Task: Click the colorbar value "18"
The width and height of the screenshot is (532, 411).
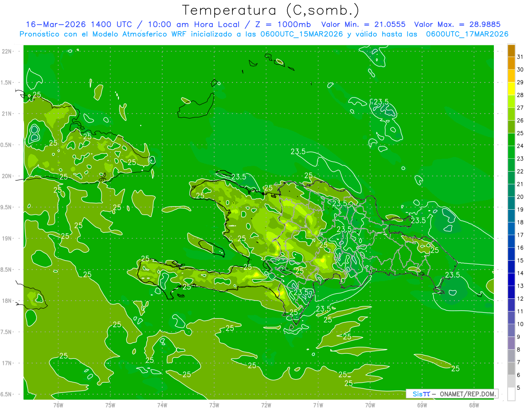Action: (x=520, y=222)
